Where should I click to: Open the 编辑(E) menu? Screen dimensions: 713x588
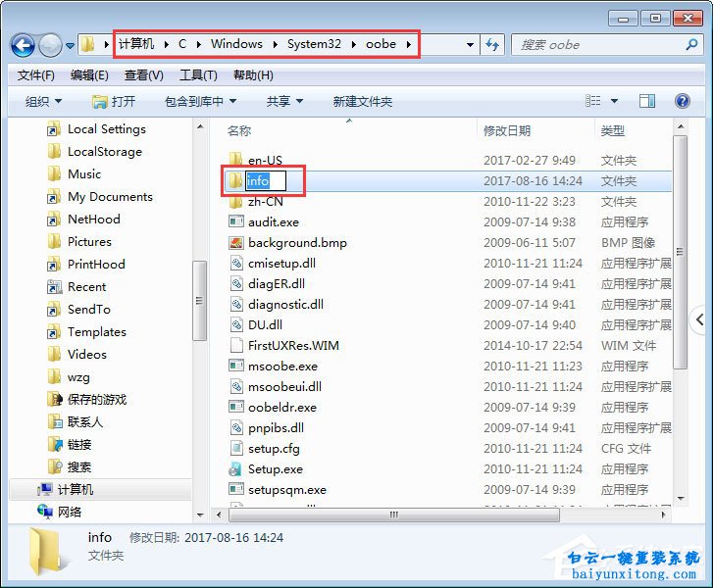coord(89,75)
